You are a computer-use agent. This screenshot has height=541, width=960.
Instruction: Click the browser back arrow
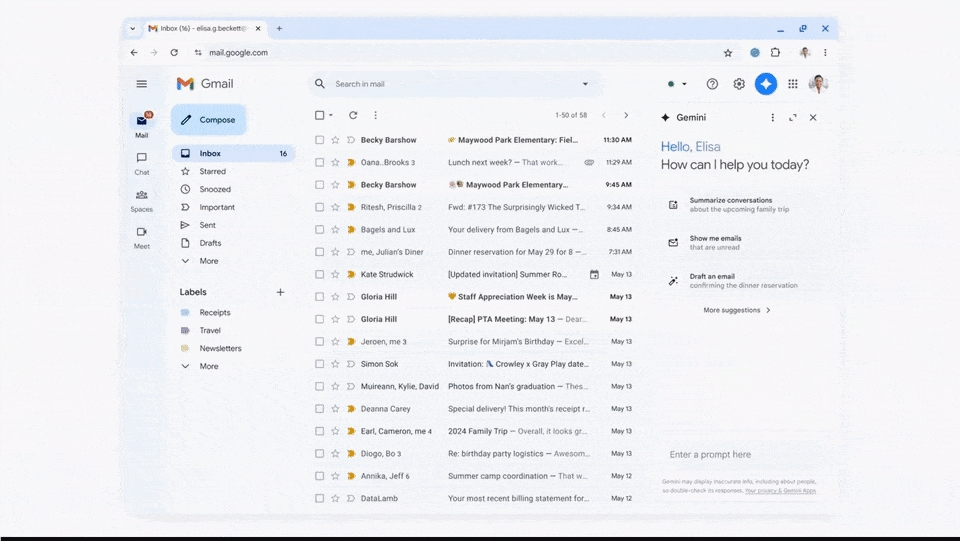click(x=134, y=53)
